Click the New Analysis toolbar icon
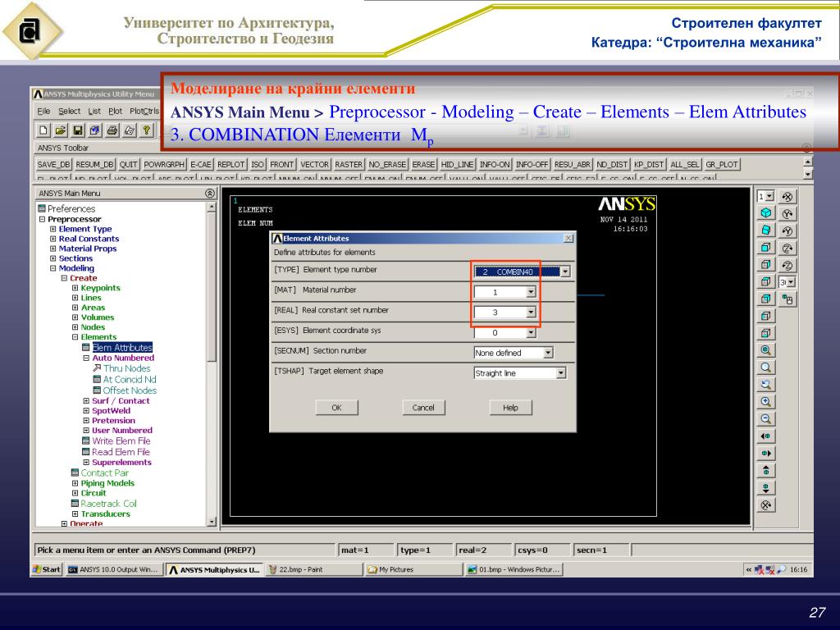This screenshot has width=840, height=630. (43, 130)
